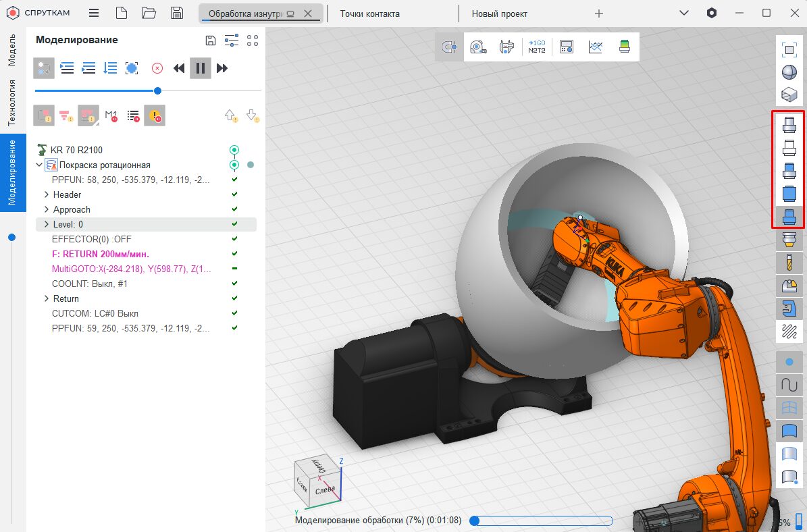This screenshot has height=532, width=807.
Task: Create new file with blank page icon
Action: tap(122, 14)
